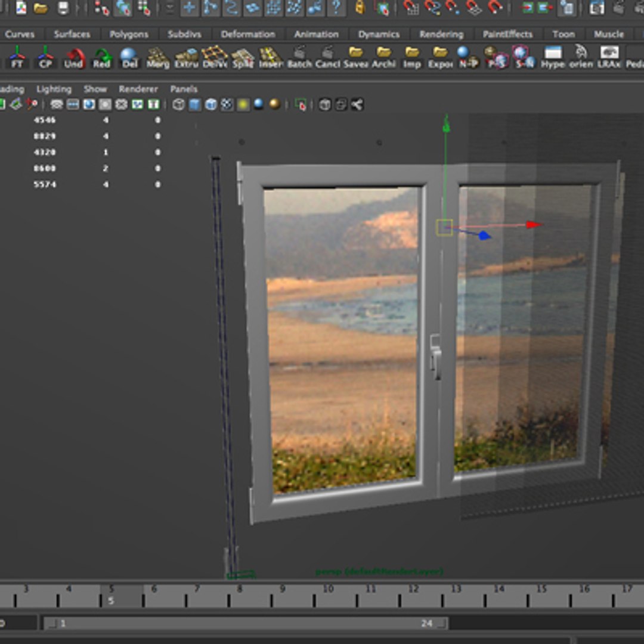The width and height of the screenshot is (644, 644).
Task: Switch to the Surfaces shelf tab
Action: (72, 34)
